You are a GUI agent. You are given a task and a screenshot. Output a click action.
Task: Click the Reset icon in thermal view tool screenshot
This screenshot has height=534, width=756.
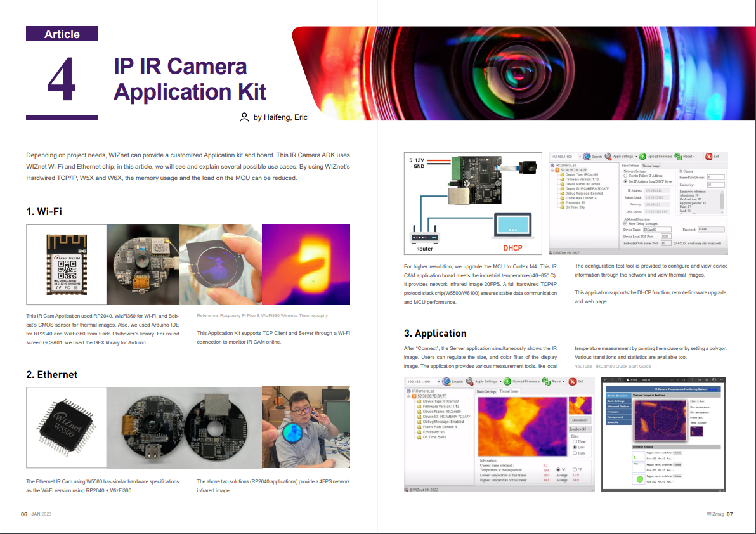click(x=546, y=381)
